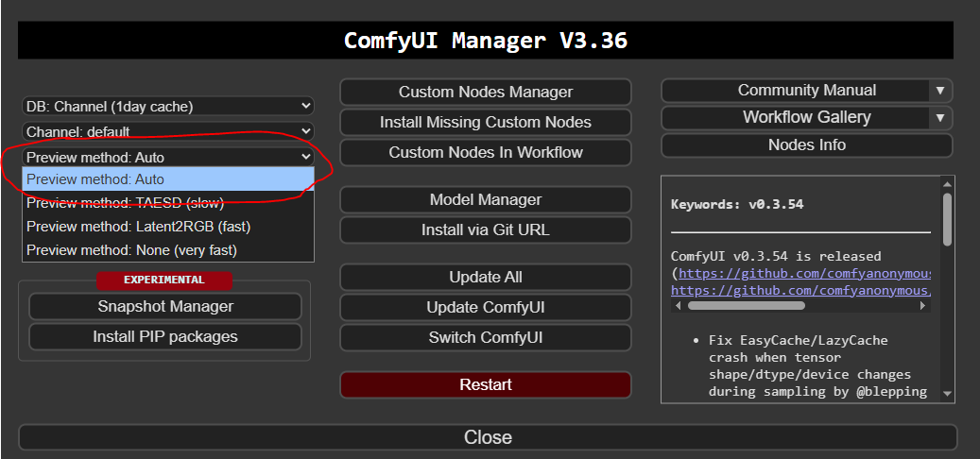Image resolution: width=980 pixels, height=459 pixels.
Task: Select Preview method: TAESD (slow)
Action: [168, 202]
